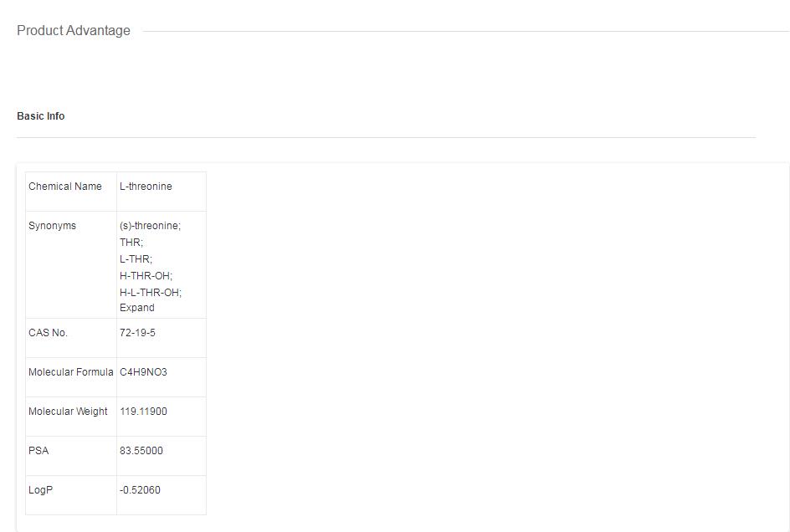Select the PSA row label
This screenshot has width=790, height=532.
pos(38,451)
